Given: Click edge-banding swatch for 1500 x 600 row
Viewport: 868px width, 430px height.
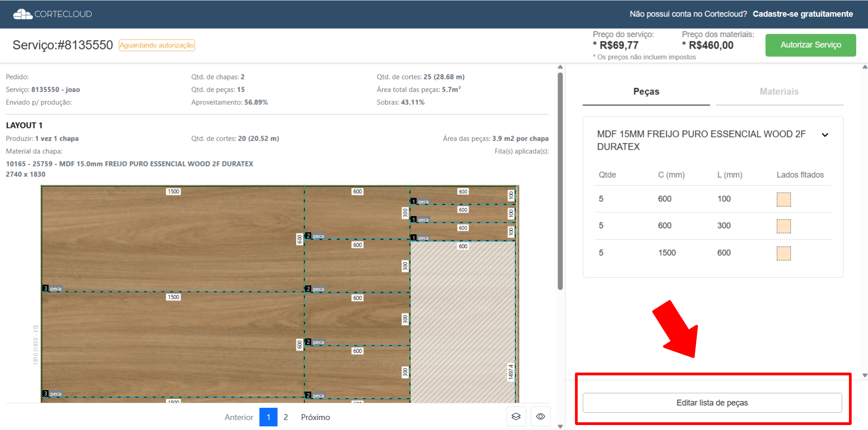Looking at the screenshot, I should 784,253.
